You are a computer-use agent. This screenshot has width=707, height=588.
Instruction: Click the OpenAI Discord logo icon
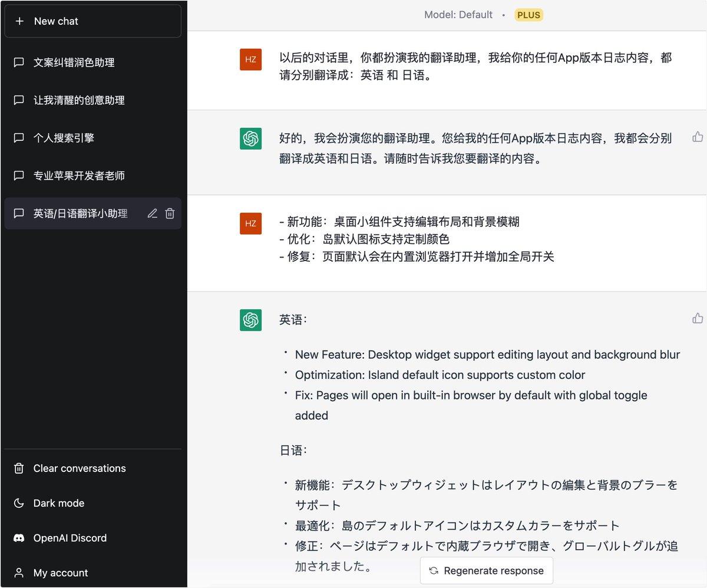(x=19, y=538)
